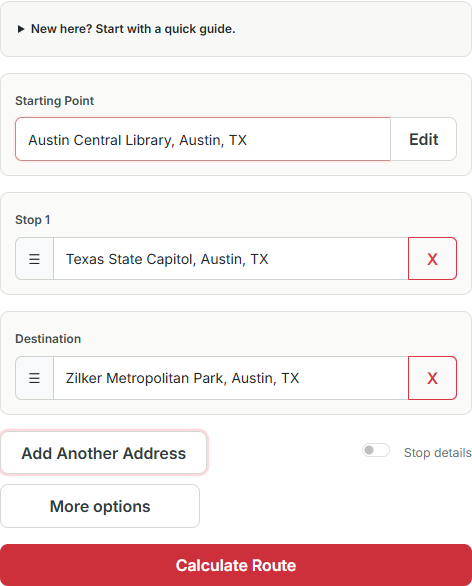Add another address to the route
This screenshot has width=472, height=586.
(x=104, y=453)
